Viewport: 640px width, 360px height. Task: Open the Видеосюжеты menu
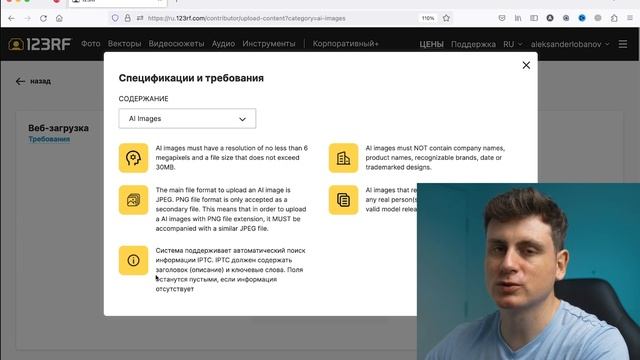click(176, 44)
